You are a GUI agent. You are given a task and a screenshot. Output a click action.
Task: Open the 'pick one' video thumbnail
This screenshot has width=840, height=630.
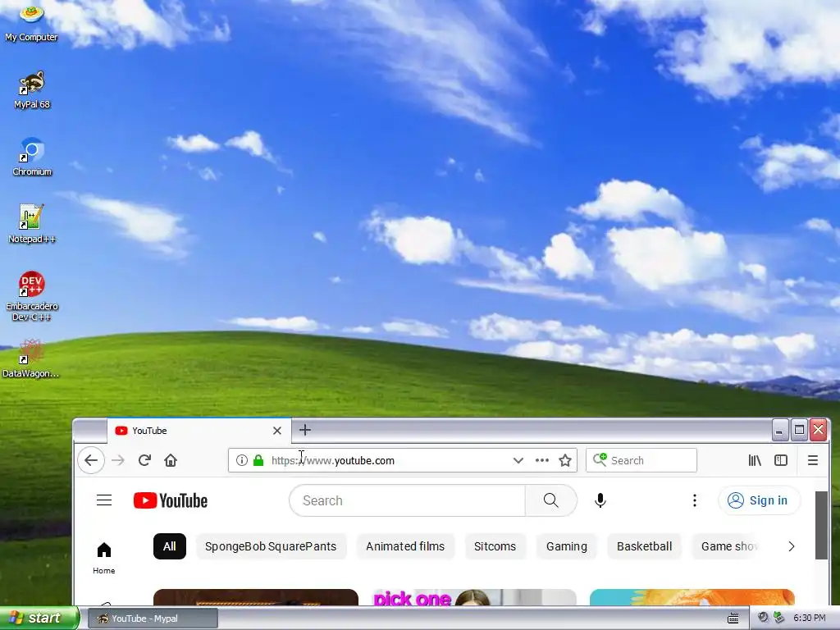(x=475, y=597)
